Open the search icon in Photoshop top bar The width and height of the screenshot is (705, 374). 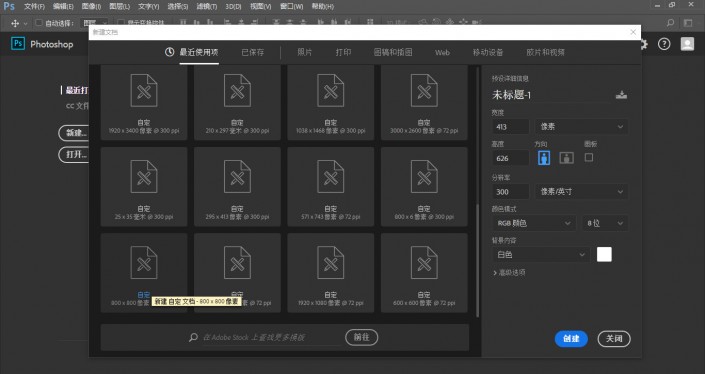point(670,22)
